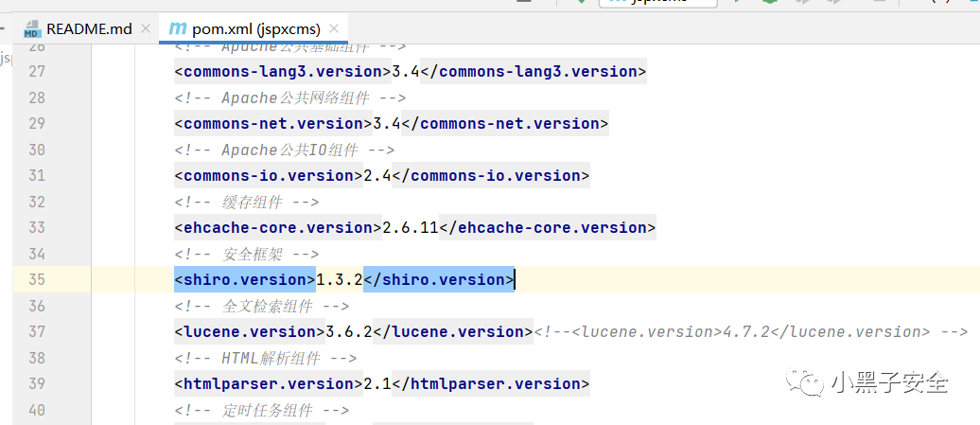The width and height of the screenshot is (980, 425).
Task: Click the commented-out lucene 4.7.2 text
Action: [x=751, y=331]
